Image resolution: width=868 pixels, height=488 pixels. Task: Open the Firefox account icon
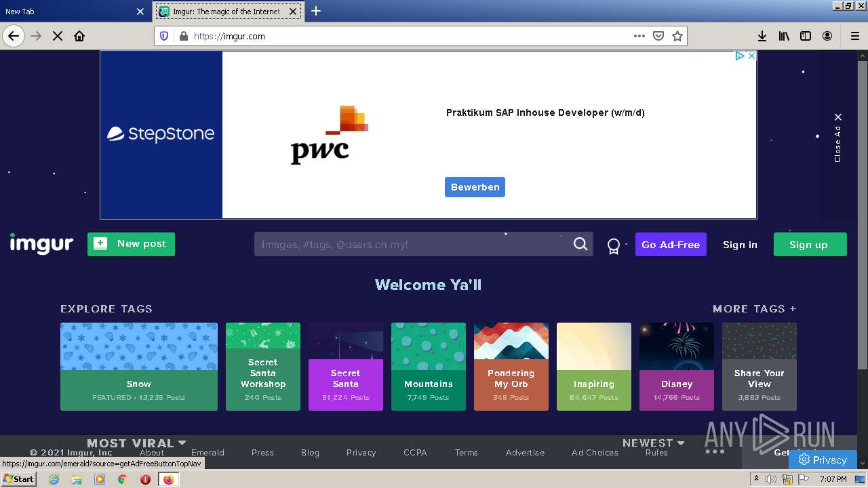[x=827, y=36]
